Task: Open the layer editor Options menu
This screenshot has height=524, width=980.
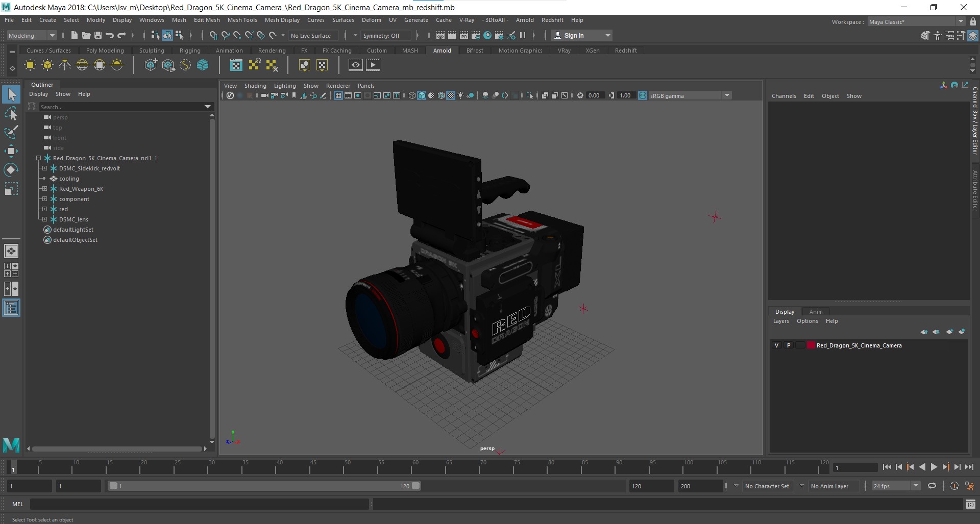Action: tap(807, 321)
